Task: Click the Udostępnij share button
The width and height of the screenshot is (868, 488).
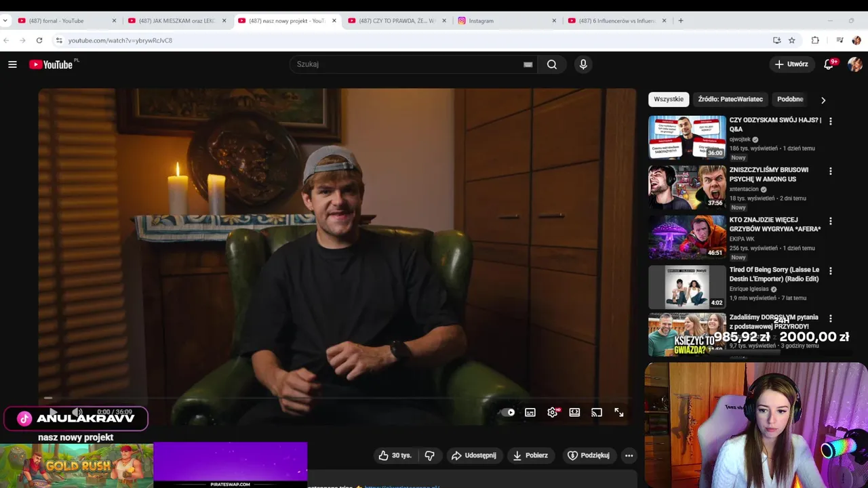Action: pyautogui.click(x=474, y=455)
